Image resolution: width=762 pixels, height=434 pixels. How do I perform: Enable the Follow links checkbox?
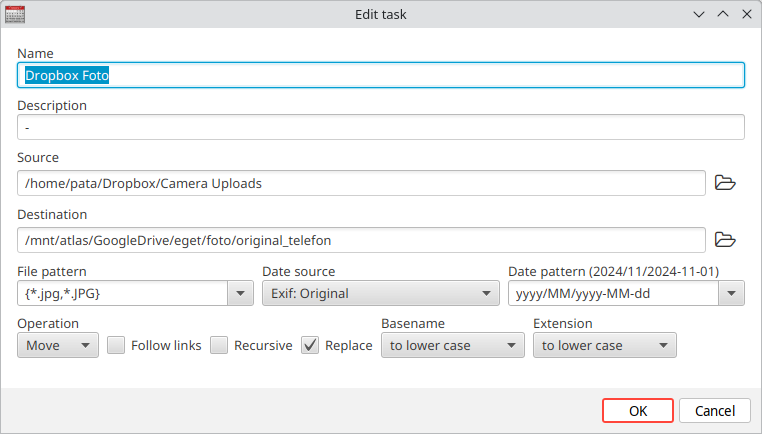(116, 345)
